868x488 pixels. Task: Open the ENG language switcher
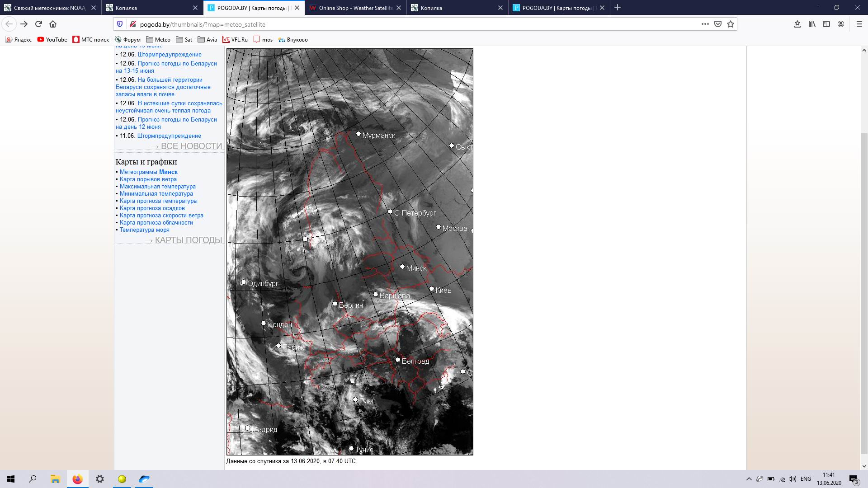tap(806, 479)
